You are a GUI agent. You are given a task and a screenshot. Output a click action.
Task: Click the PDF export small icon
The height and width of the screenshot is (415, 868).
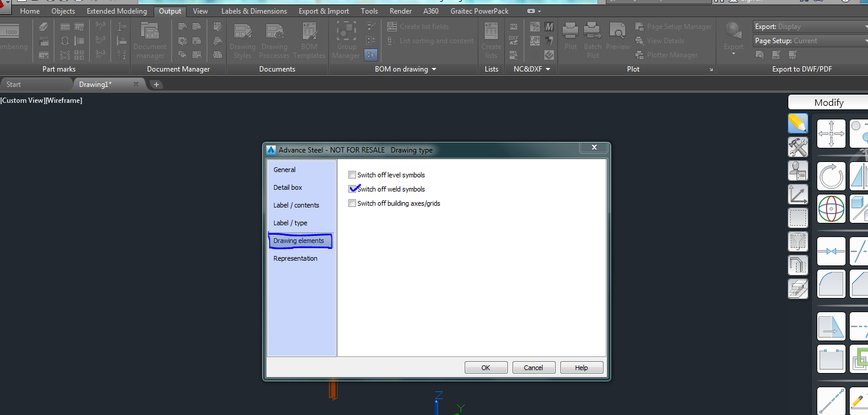(793, 54)
